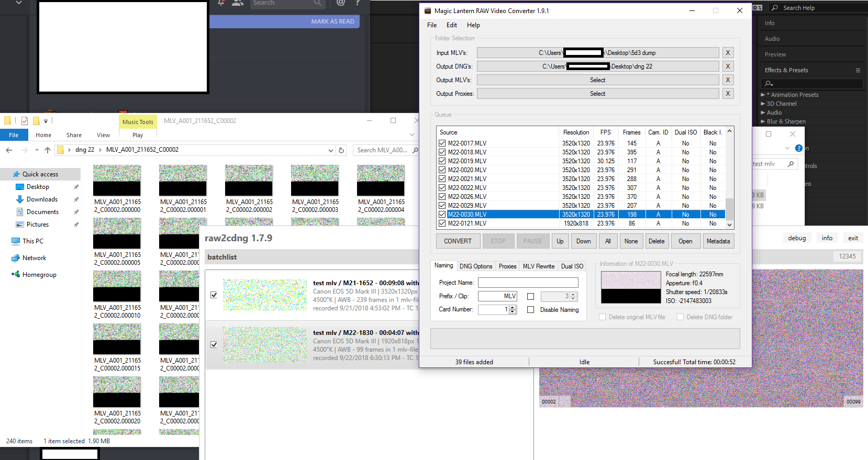
Task: Uncheck the M21-1652 batchlist item in raw2cdng
Action: (214, 295)
